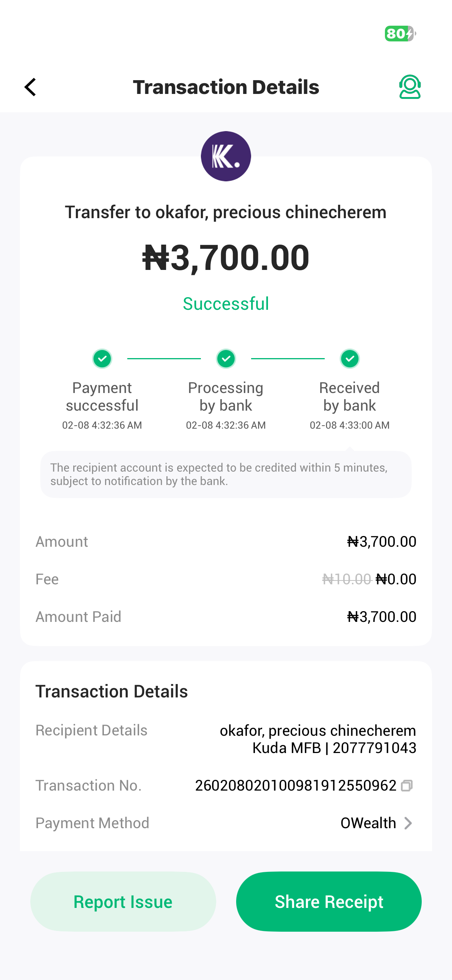Tap the Payment successful checkmark
The image size is (452, 980).
coord(102,359)
